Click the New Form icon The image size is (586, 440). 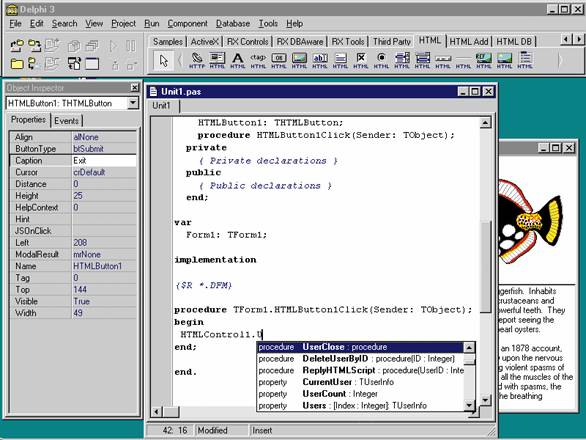point(92,64)
